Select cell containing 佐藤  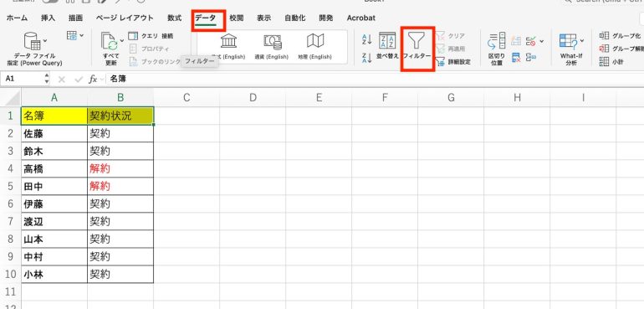point(54,133)
